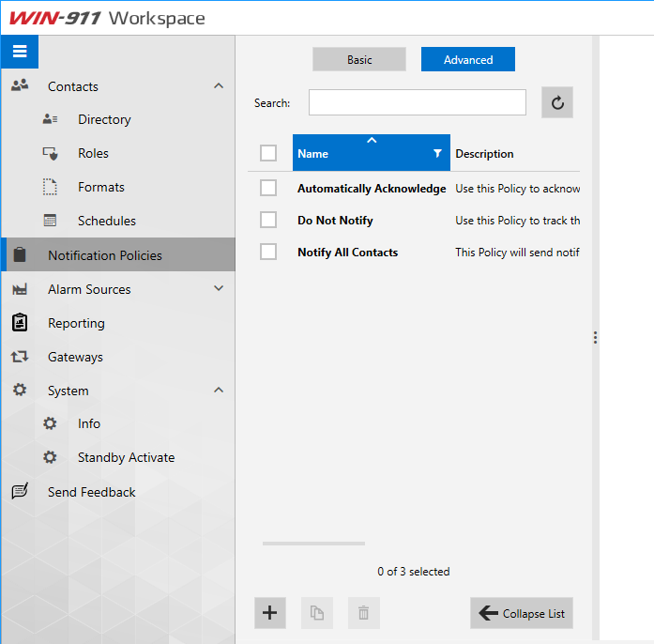Open the Info page under System
654x644 pixels.
(x=89, y=423)
